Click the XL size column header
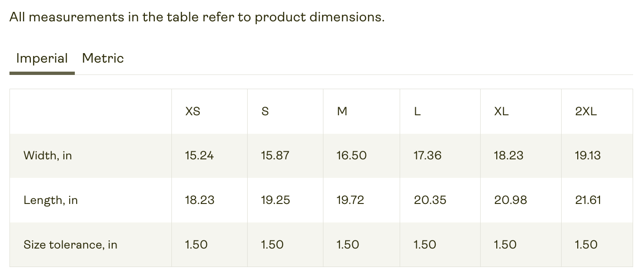This screenshot has height=277, width=644. coord(501,111)
